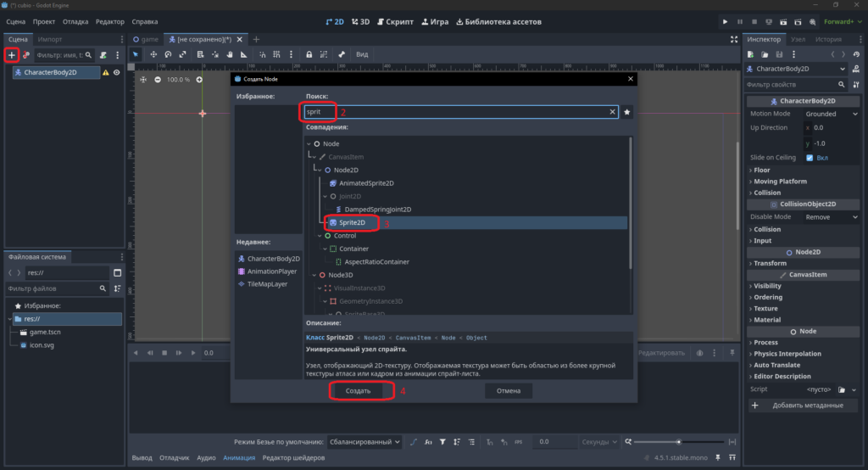
Task: Switch to the Импорт tab
Action: (x=50, y=39)
